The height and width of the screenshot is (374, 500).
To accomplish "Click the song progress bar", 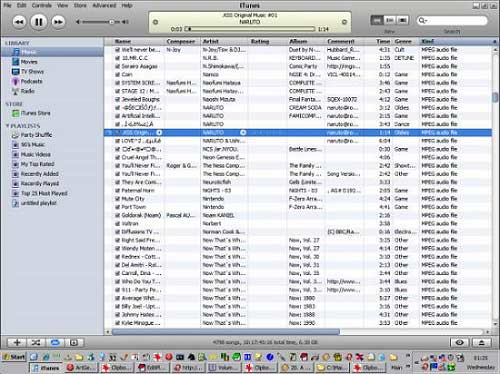I will pos(250,29).
